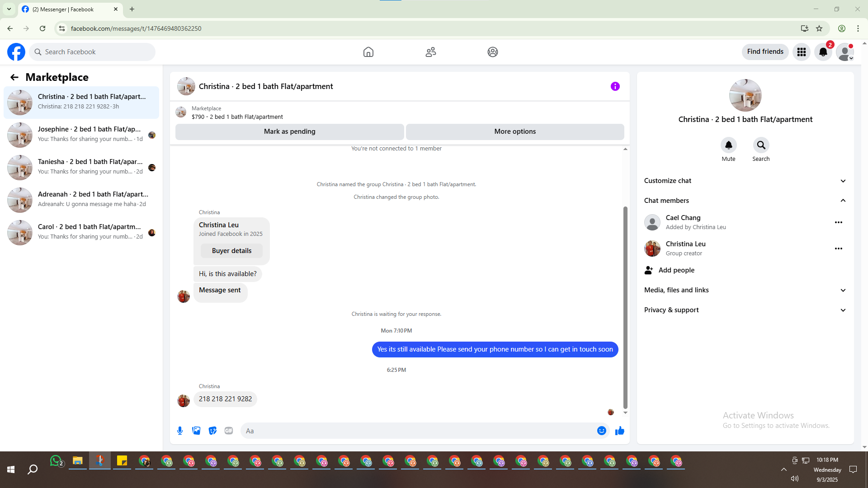Open Adreanah's apartment conversation

[x=81, y=200]
